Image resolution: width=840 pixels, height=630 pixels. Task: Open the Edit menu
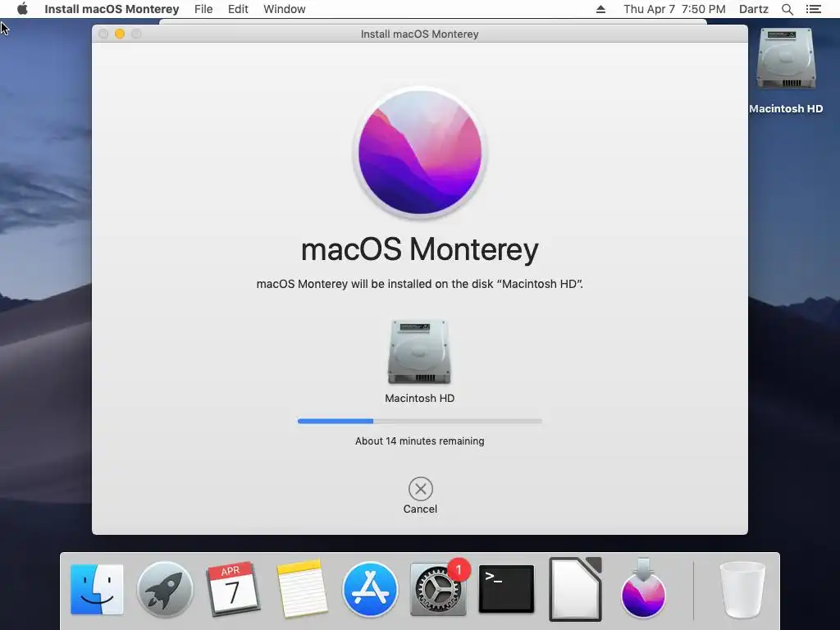coord(238,9)
